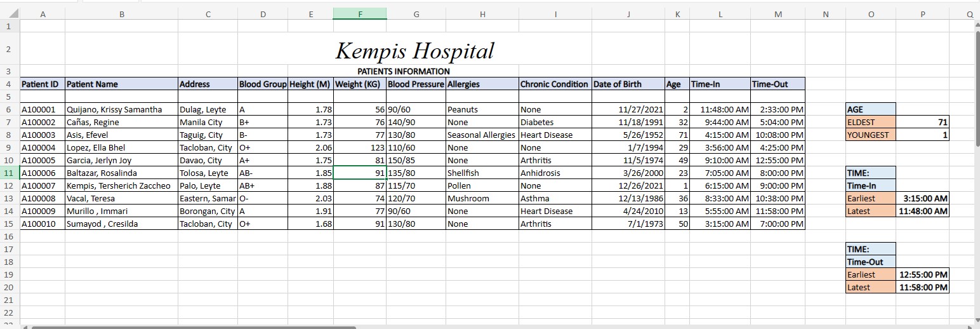980x329 pixels.
Task: Click the Time-Out label in column O
Action: point(871,262)
